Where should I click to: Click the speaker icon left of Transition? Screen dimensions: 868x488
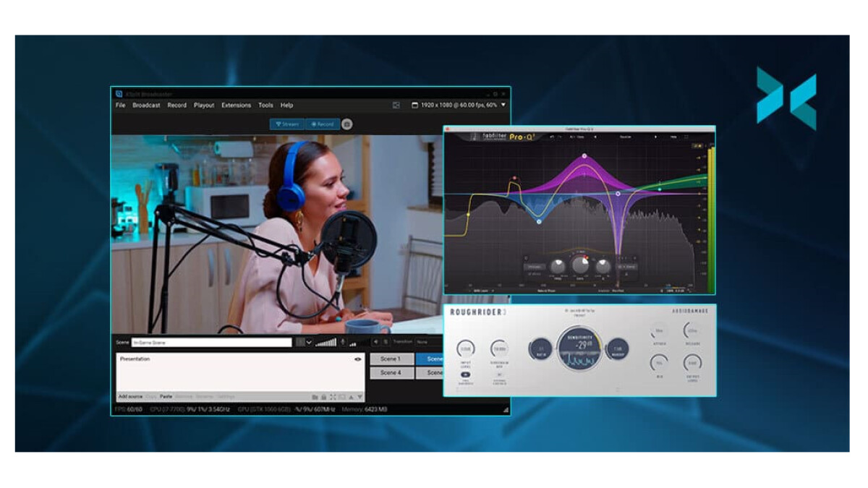point(376,342)
